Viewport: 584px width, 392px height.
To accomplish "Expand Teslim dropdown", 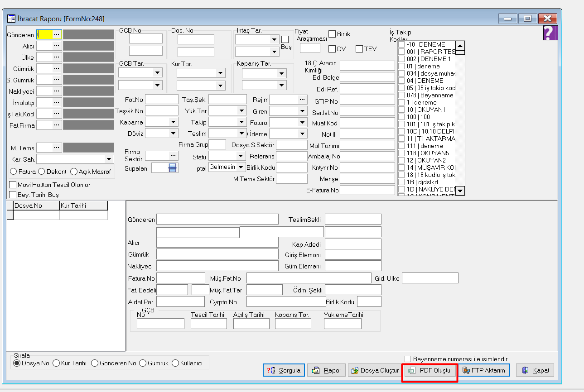I will coord(241,133).
